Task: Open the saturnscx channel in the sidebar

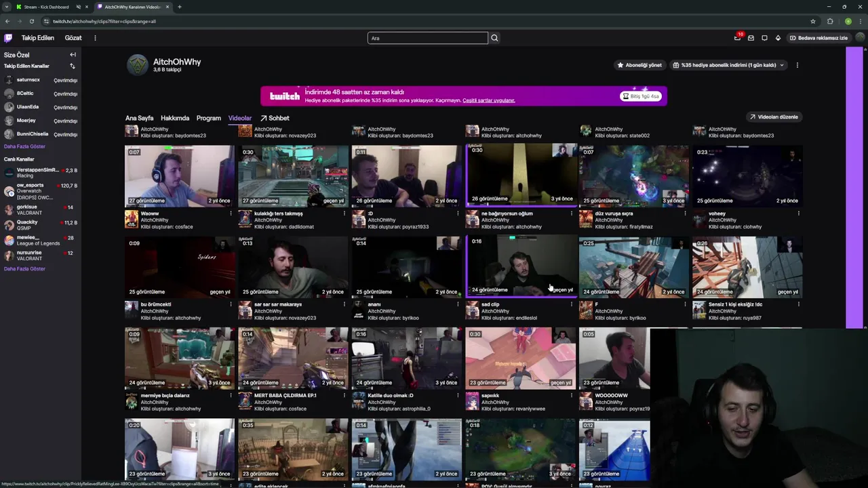Action: pyautogui.click(x=41, y=80)
